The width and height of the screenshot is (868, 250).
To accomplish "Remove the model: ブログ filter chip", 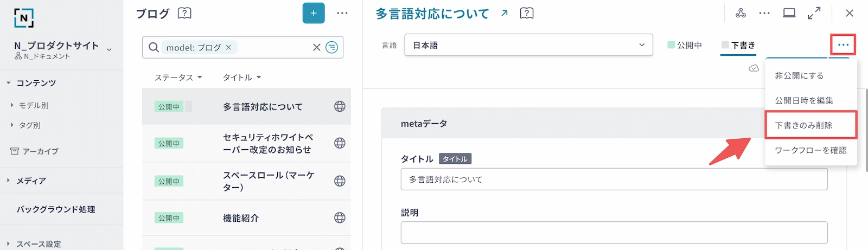I will point(228,48).
